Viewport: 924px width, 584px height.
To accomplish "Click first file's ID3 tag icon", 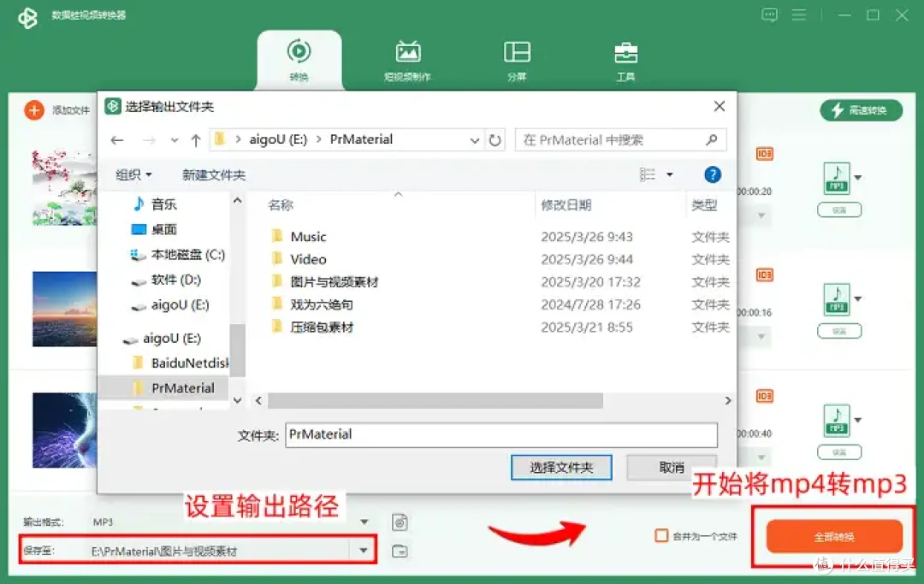I will coord(764,154).
